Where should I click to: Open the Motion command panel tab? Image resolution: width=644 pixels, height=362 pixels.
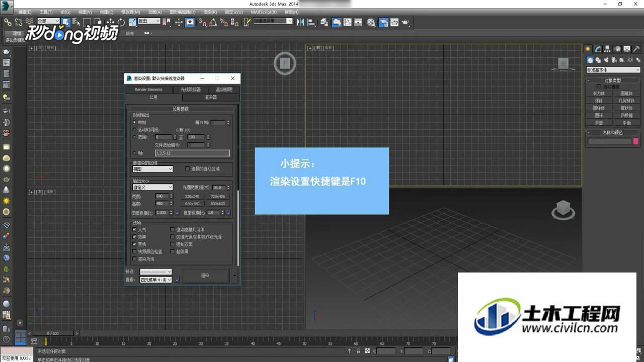coord(617,49)
